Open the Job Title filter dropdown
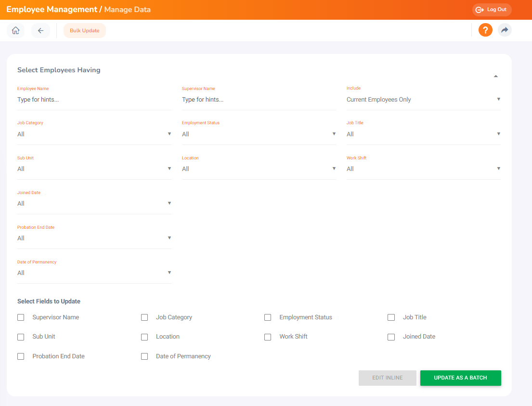Viewport: 532px width, 406px height. click(423, 134)
